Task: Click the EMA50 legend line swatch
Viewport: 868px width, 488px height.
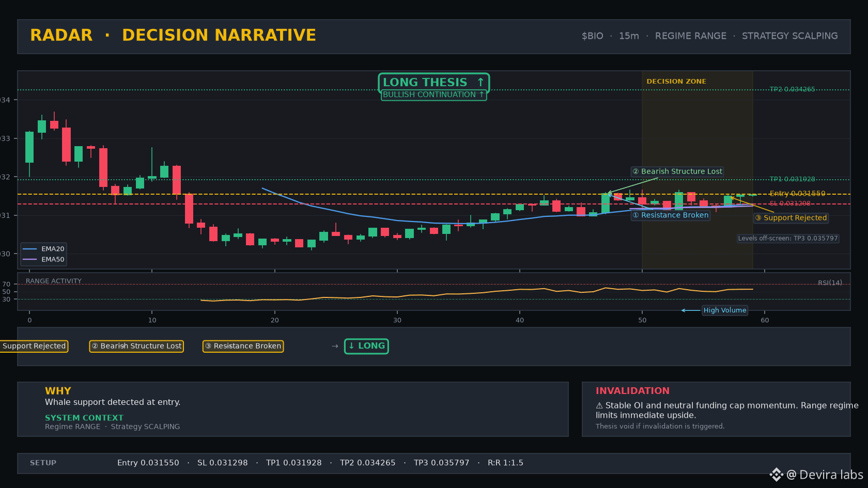Action: click(x=30, y=260)
